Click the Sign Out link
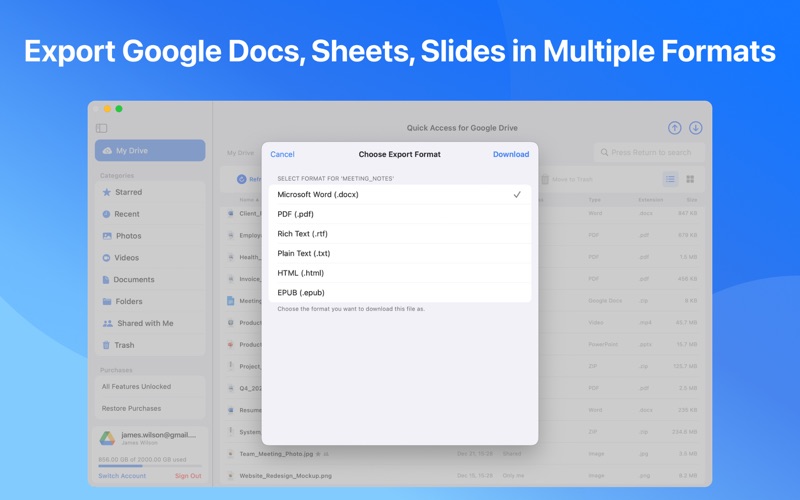 point(188,476)
